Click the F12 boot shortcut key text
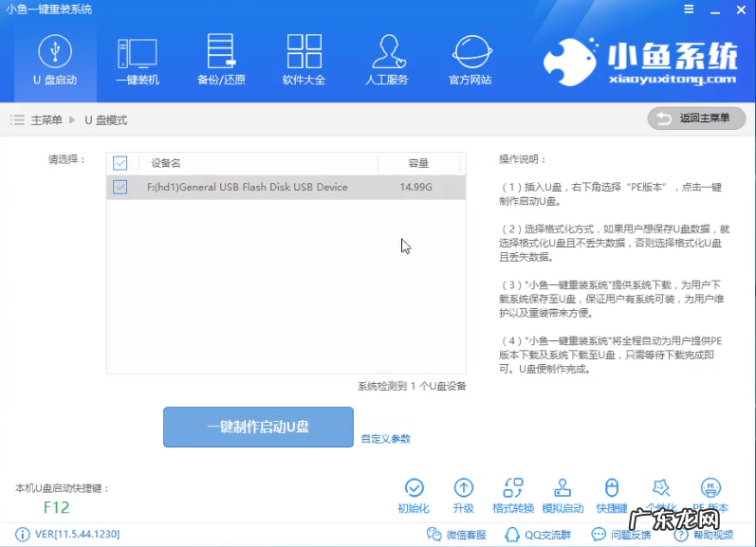The image size is (756, 547). (x=56, y=507)
